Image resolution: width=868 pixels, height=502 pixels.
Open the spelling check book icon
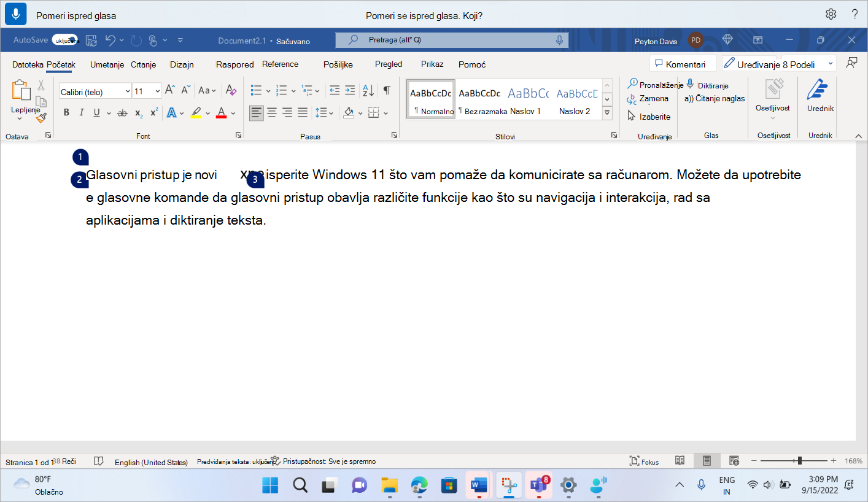click(x=98, y=461)
